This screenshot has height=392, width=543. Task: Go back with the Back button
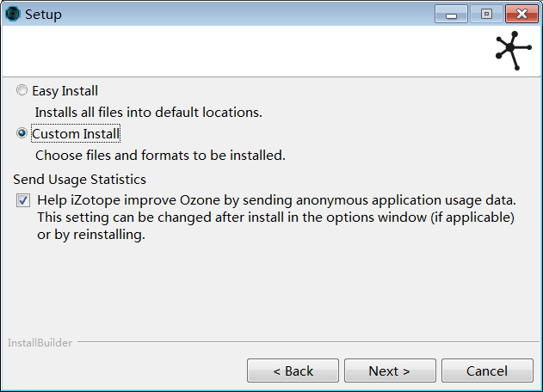point(293,371)
